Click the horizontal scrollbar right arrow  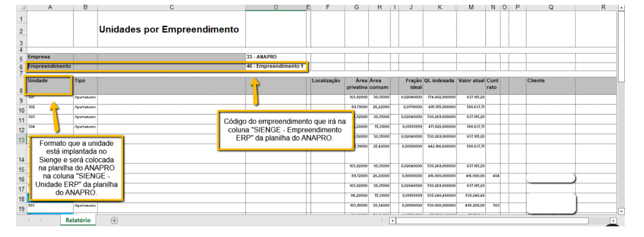(x=613, y=220)
